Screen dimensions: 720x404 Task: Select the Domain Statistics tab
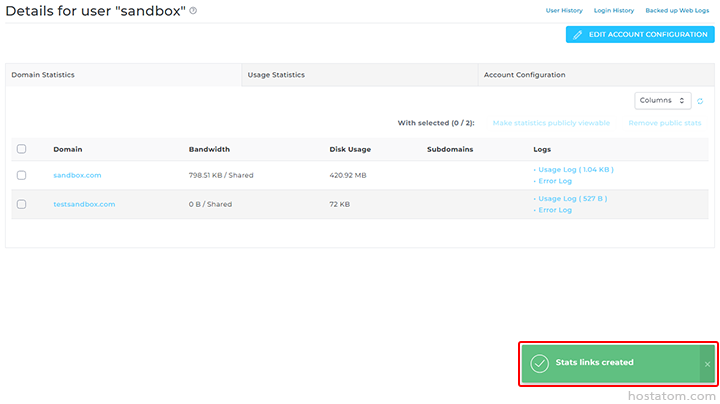click(x=42, y=75)
